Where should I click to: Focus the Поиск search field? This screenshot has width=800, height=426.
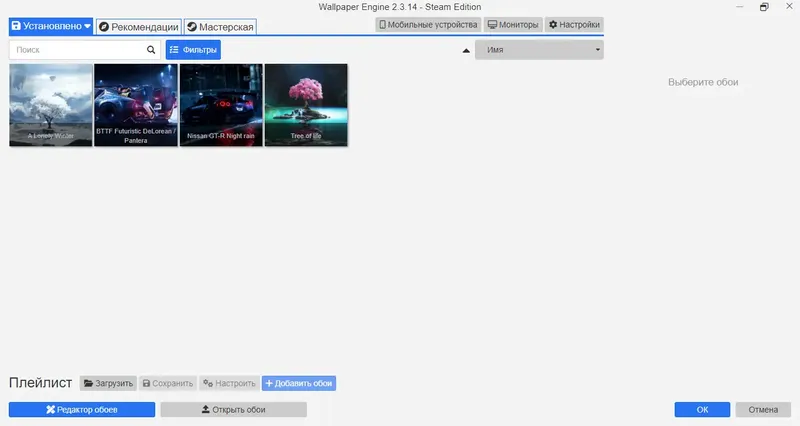click(x=85, y=49)
